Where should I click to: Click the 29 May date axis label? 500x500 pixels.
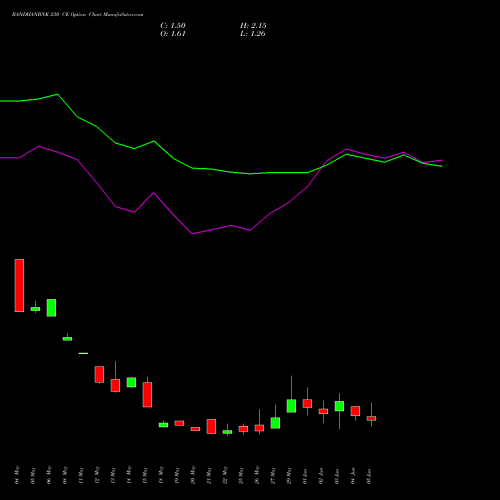tap(289, 475)
